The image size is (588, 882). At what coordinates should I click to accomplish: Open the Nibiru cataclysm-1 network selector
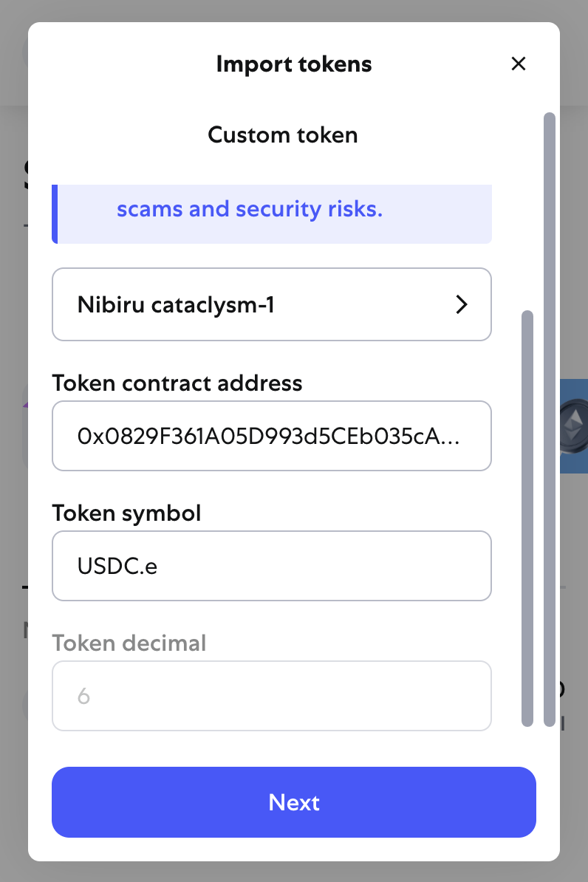(x=272, y=304)
